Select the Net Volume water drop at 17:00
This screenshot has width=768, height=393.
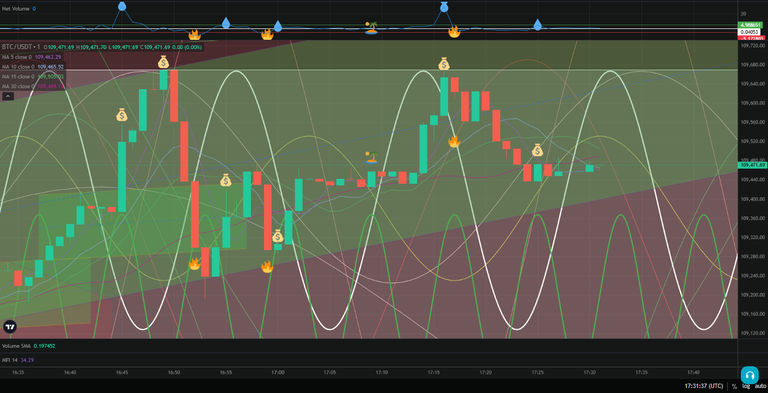278,26
